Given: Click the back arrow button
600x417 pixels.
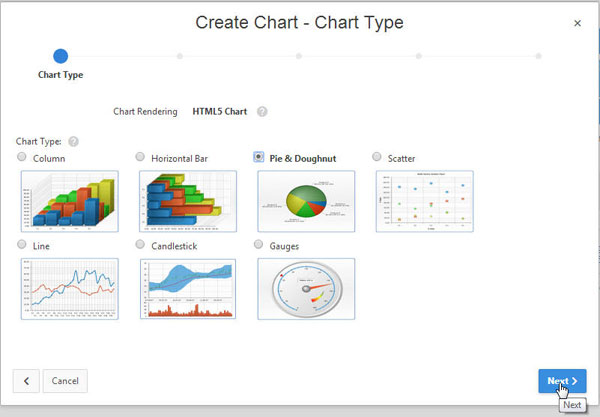Looking at the screenshot, I should pyautogui.click(x=26, y=381).
